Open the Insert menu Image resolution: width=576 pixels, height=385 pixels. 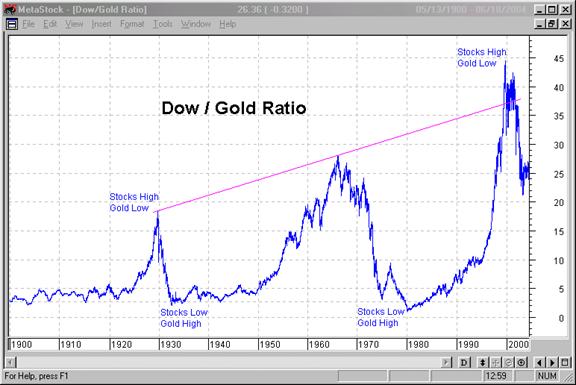coord(101,24)
